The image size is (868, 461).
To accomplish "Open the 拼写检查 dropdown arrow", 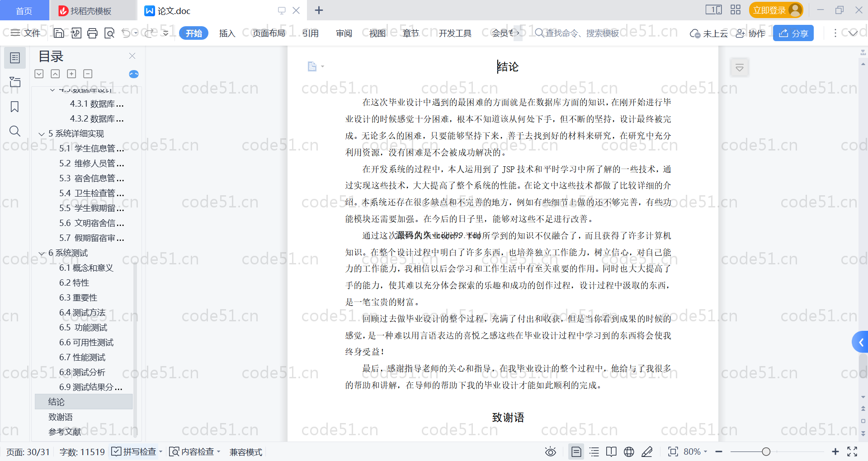I will pos(161,452).
